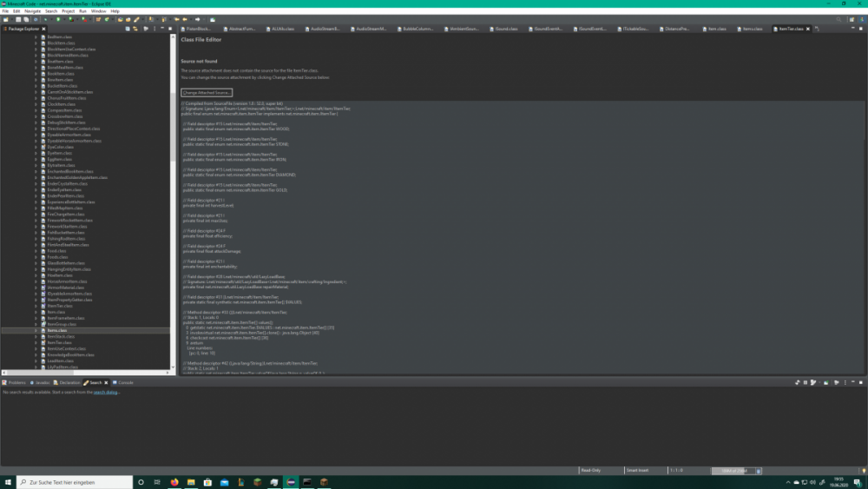
Task: Click the Windows taskbar search box
Action: coord(74,482)
